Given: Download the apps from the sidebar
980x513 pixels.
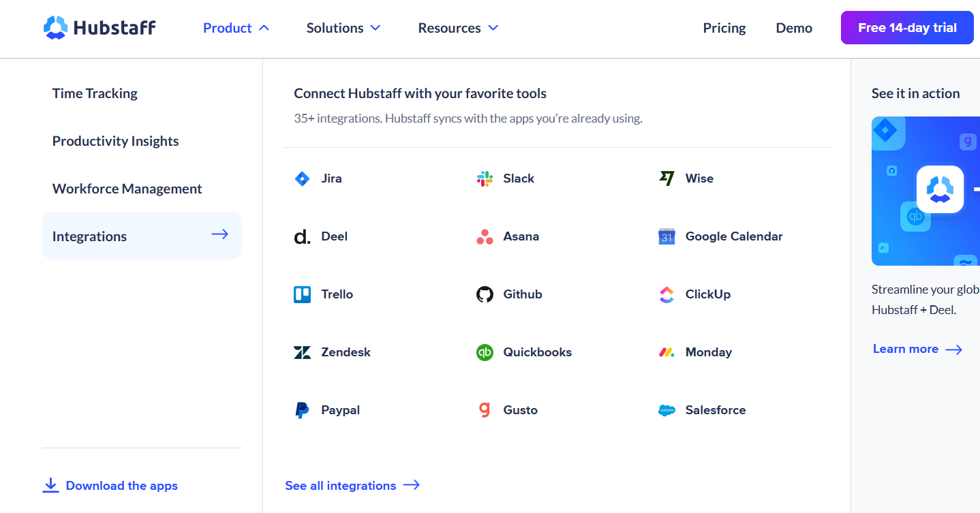Looking at the screenshot, I should click(x=110, y=485).
